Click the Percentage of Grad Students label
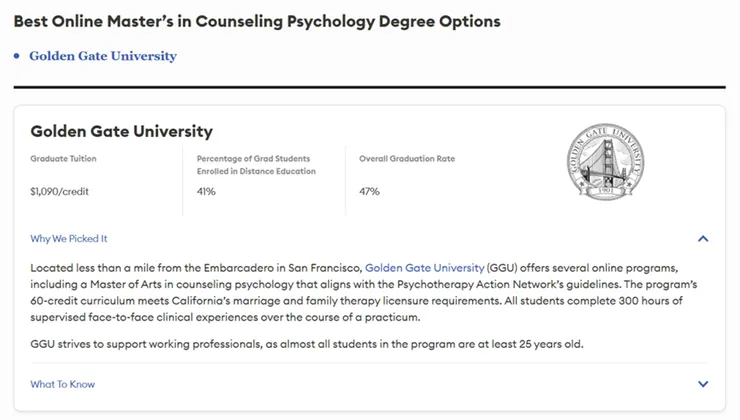This screenshot has height=420, width=740. [x=253, y=158]
